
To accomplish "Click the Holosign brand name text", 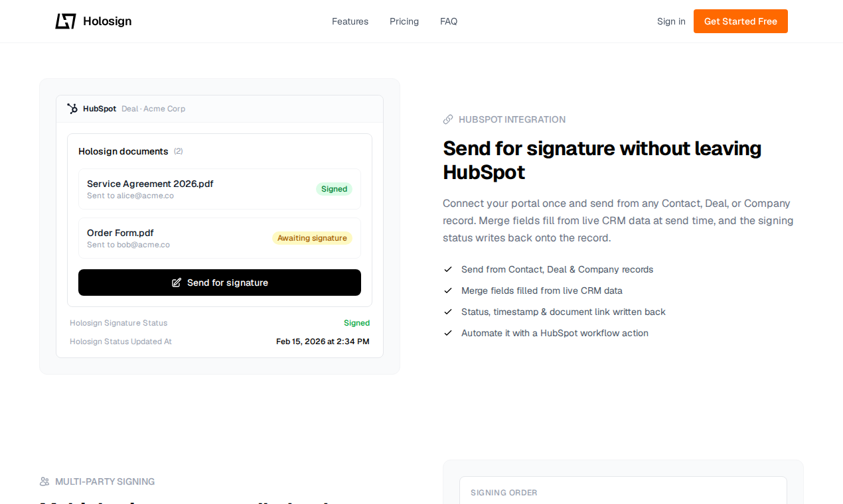I will (x=107, y=21).
